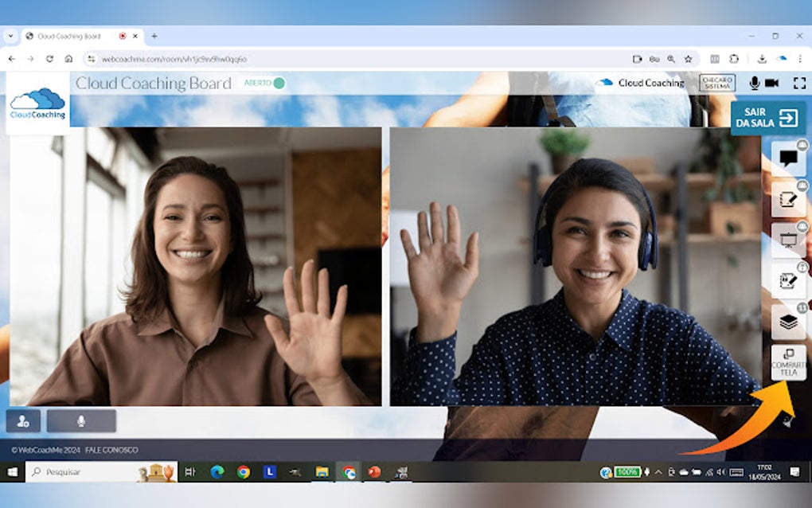
Task: Open the FALE CONOSCO link
Action: point(110,450)
